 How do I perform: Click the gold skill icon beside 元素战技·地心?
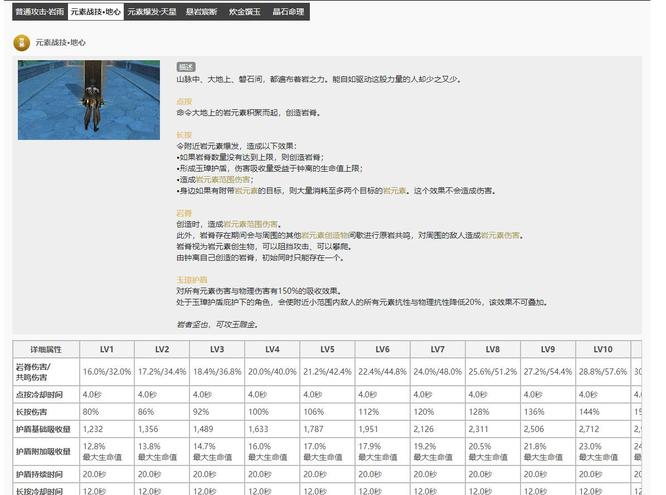point(22,42)
